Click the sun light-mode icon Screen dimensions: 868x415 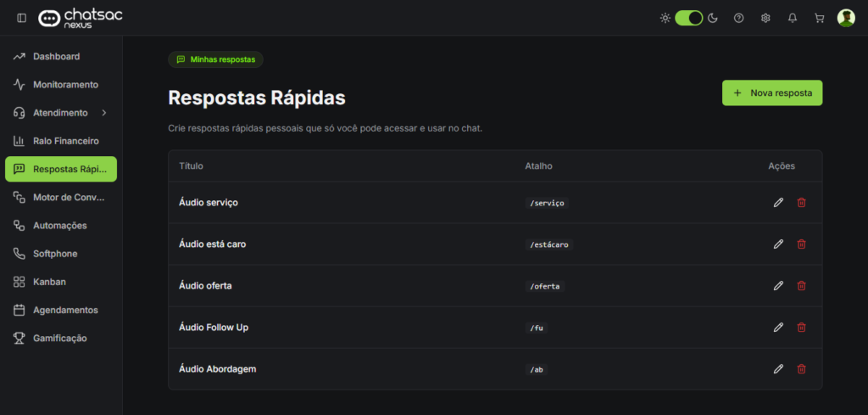(665, 18)
